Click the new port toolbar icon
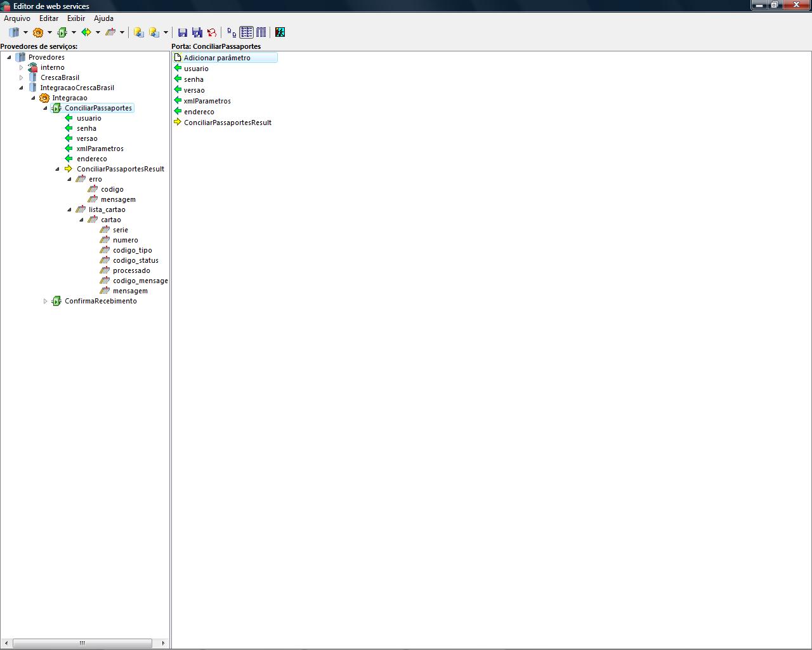The height and width of the screenshot is (650, 812). [x=62, y=32]
